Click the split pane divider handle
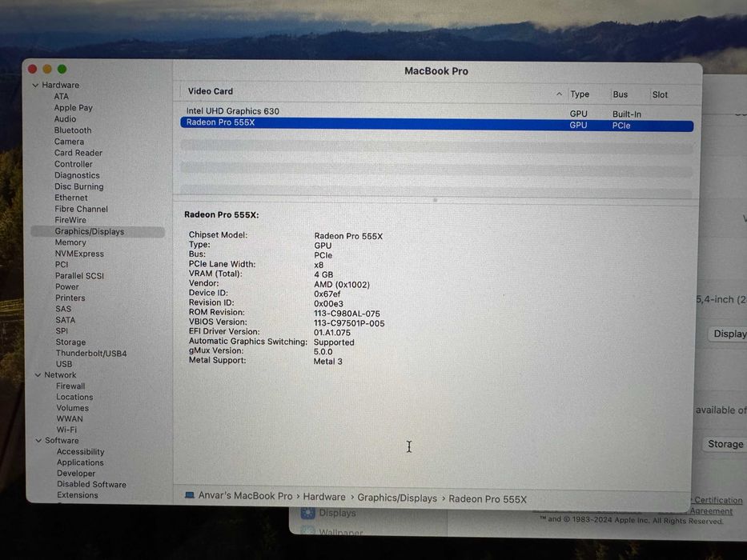Screen dimensions: 747x560 435,201
